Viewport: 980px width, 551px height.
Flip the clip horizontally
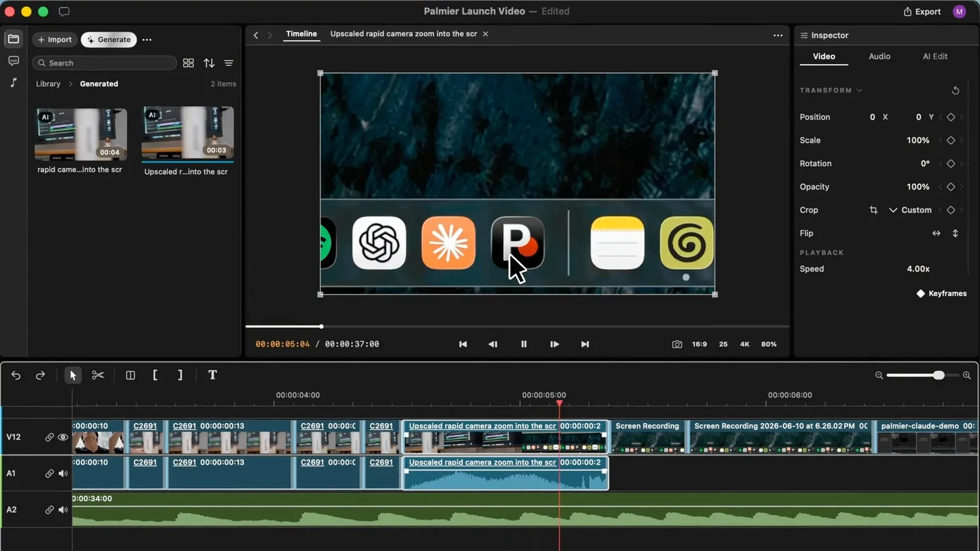936,233
